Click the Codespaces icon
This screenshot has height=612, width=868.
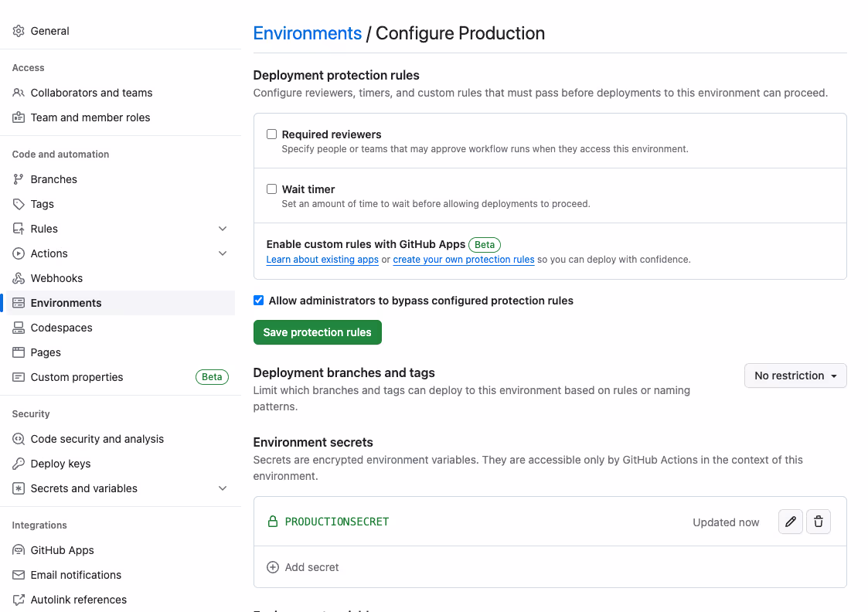pos(19,328)
